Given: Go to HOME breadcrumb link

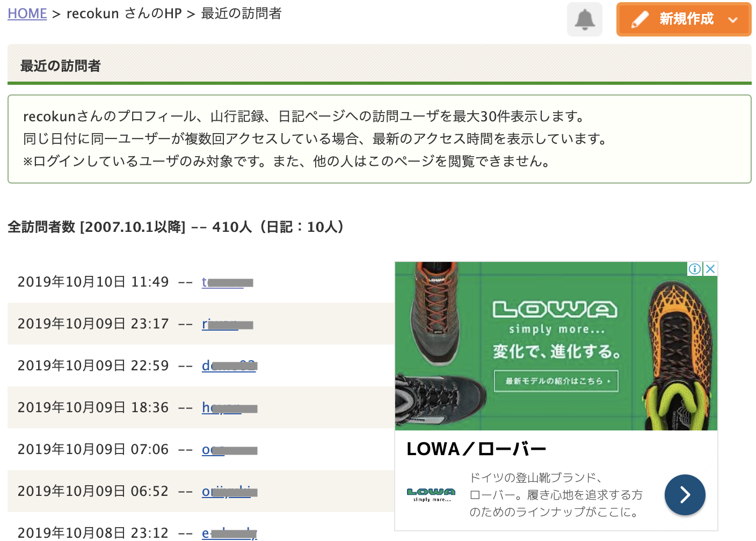Looking at the screenshot, I should tap(27, 13).
